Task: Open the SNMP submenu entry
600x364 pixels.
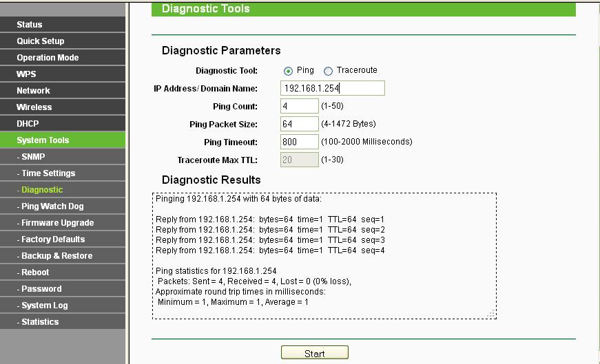Action: (63, 157)
